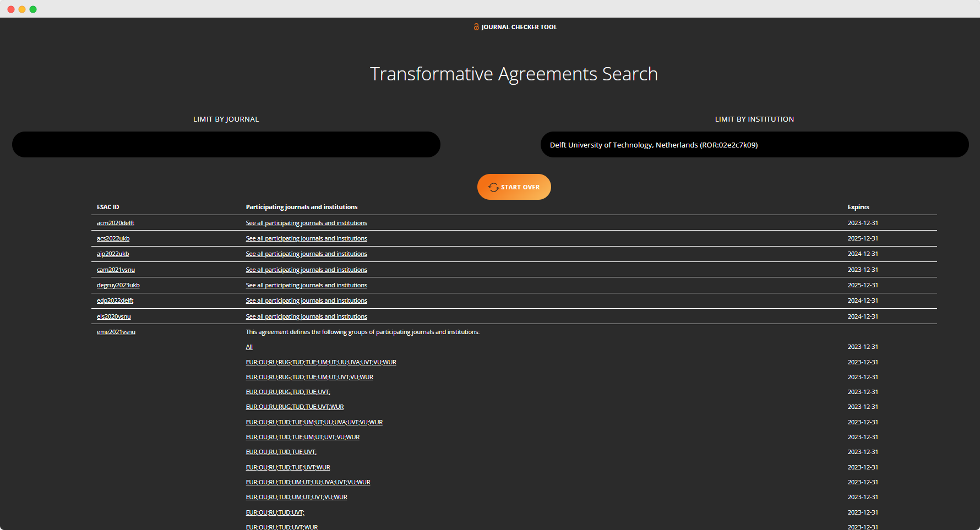Open group EUR;OU;RU;TUD;TUE;UVT;WUR link

coord(288,467)
